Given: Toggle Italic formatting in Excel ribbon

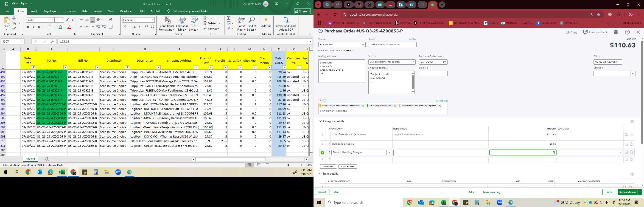Looking at the screenshot, I should [34, 27].
